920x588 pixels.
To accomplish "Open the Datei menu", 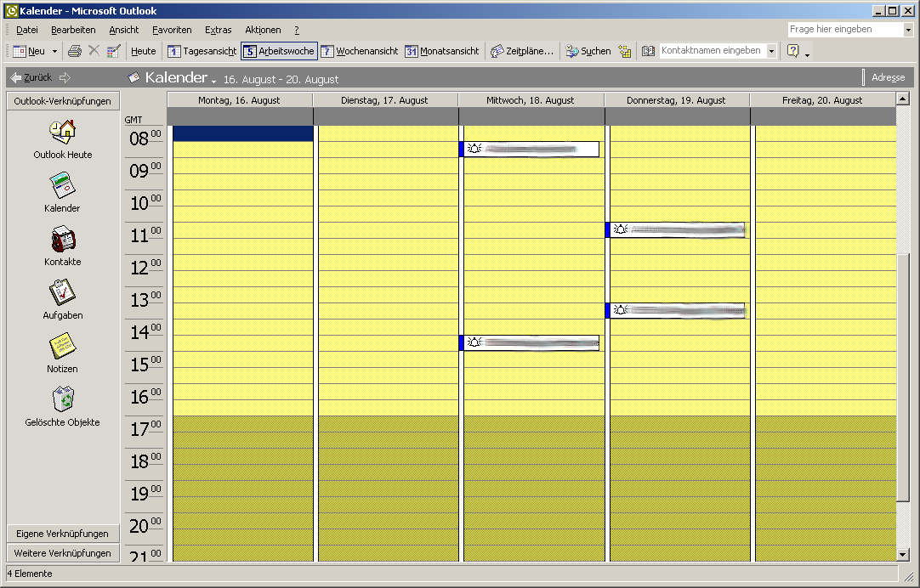I will coord(27,30).
